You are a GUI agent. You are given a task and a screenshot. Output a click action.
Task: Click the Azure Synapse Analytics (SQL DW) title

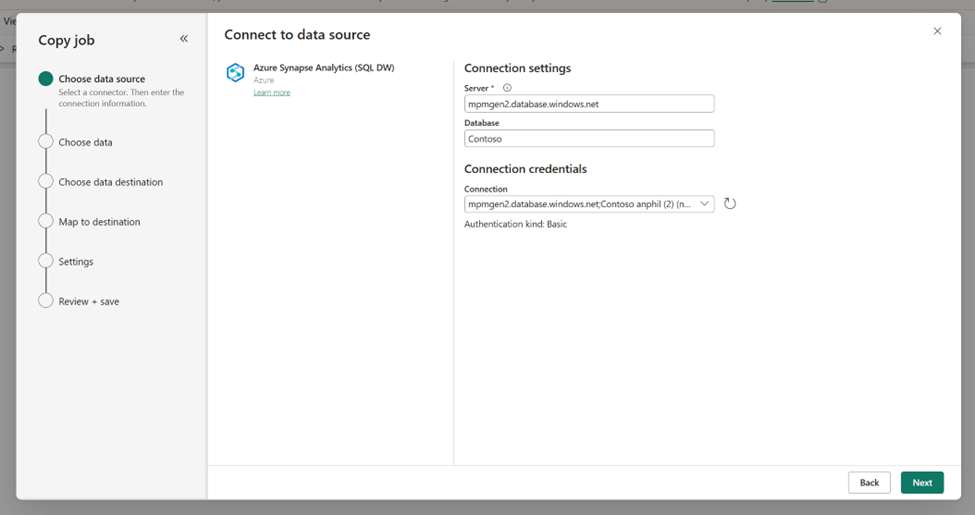tap(323, 67)
